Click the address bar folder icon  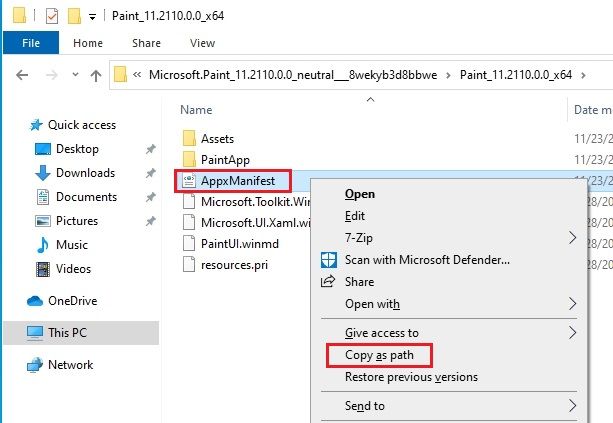(120, 74)
